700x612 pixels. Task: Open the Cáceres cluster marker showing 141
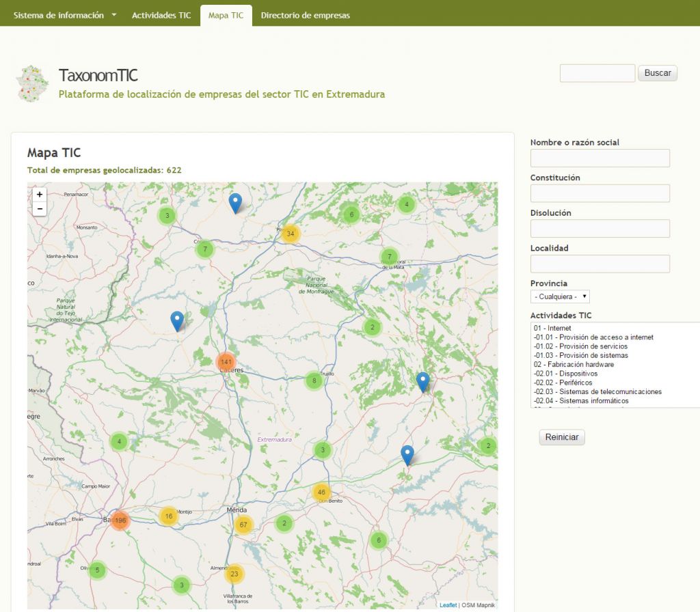226,362
